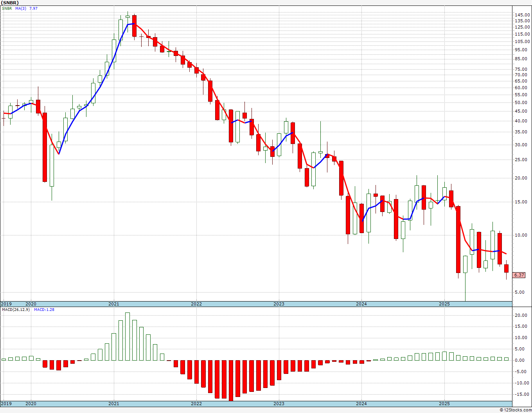Viewport: 532px width, 413px height.
Task: Click the -15.00 MACD axis label
Action: [x=522, y=394]
